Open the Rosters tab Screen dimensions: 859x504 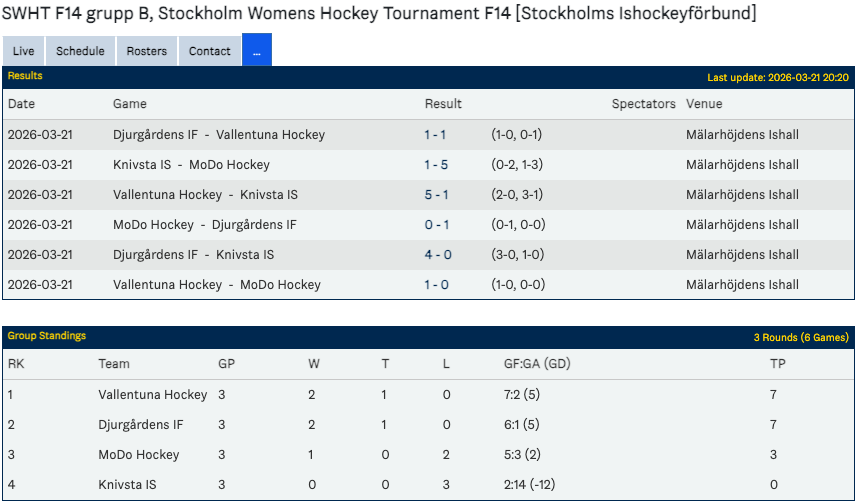tap(146, 51)
